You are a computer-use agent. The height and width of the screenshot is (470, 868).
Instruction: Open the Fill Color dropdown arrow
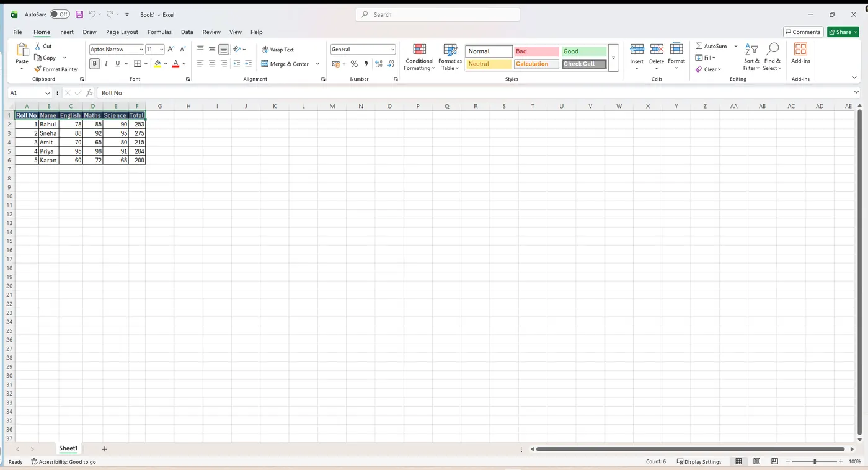click(166, 64)
